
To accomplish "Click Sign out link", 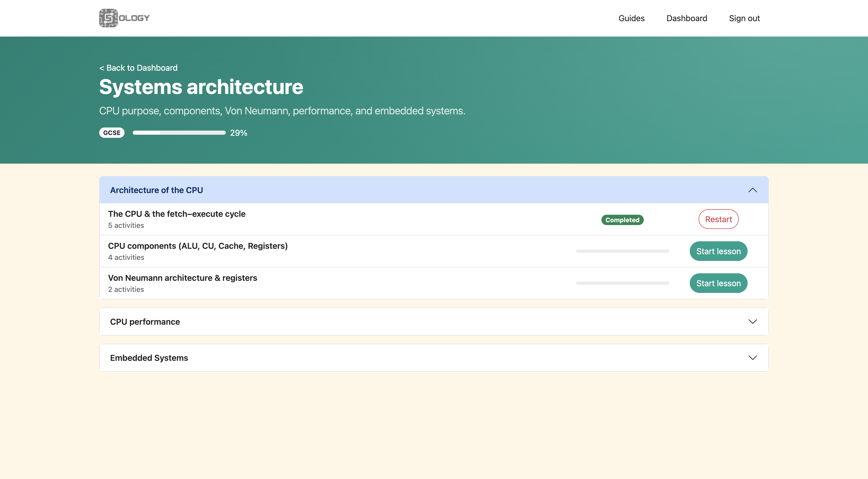I will pos(744,18).
